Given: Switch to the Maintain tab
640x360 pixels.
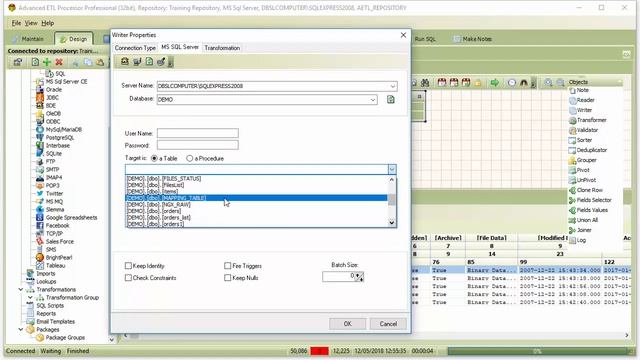Looking at the screenshot, I should point(29,39).
